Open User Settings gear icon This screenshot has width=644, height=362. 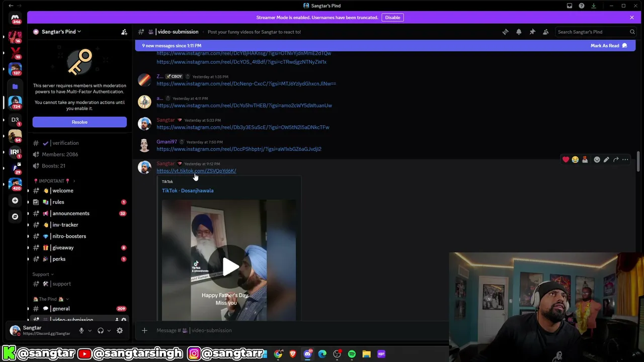pyautogui.click(x=120, y=330)
